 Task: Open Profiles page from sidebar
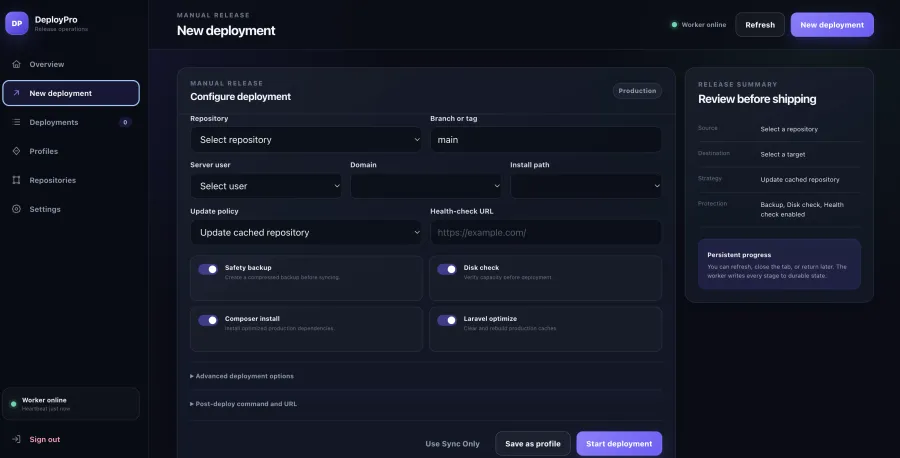[71, 151]
